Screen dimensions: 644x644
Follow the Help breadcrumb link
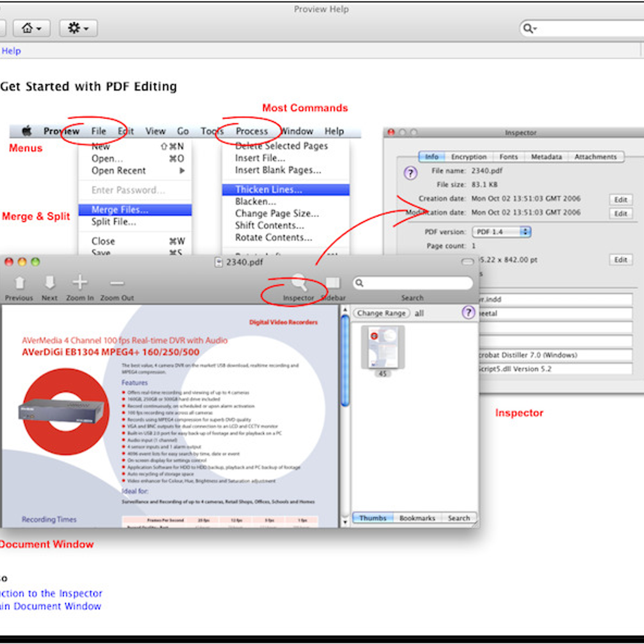11,51
